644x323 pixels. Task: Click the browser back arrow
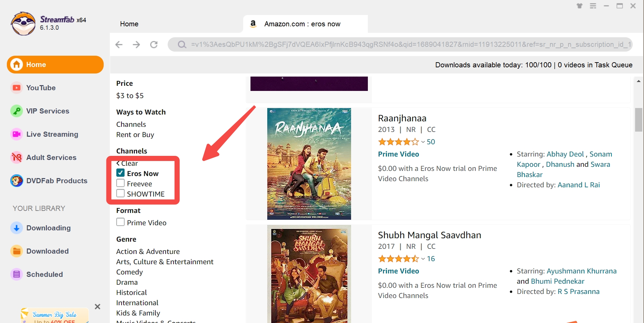point(119,44)
